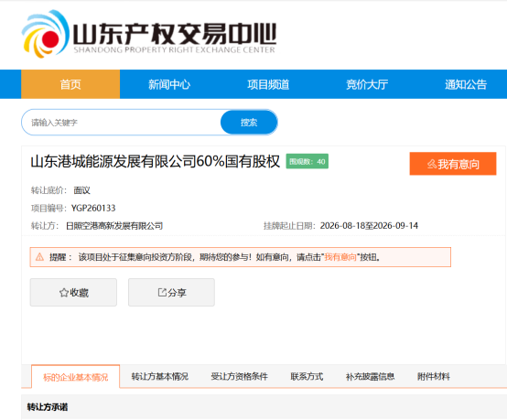
Task: Click the green 围观数: 40 badge
Action: tap(307, 161)
